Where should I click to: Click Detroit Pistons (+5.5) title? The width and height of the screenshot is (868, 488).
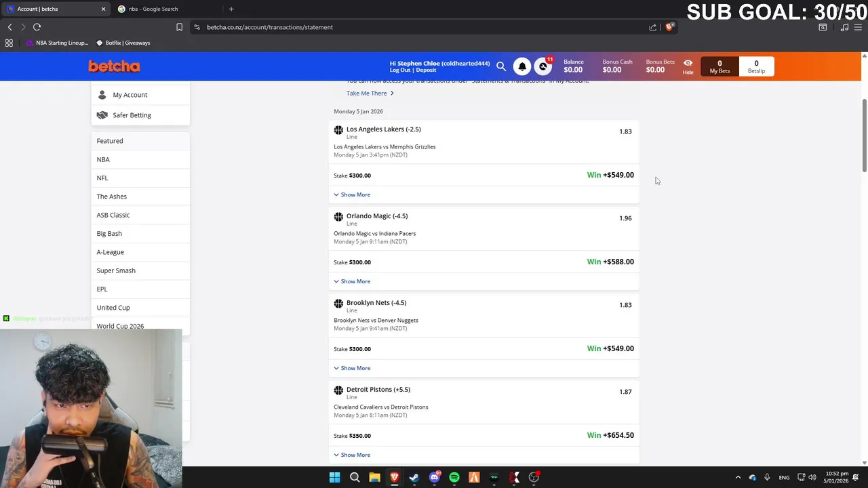378,389
